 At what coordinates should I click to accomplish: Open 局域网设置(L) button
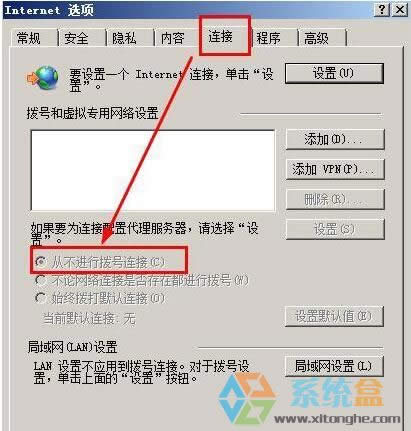point(334,366)
